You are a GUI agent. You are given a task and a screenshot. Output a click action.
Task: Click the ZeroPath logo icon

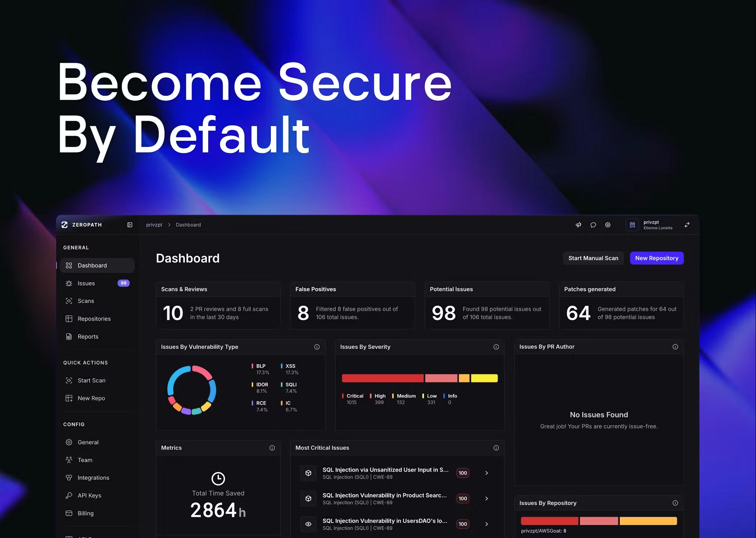pyautogui.click(x=65, y=225)
